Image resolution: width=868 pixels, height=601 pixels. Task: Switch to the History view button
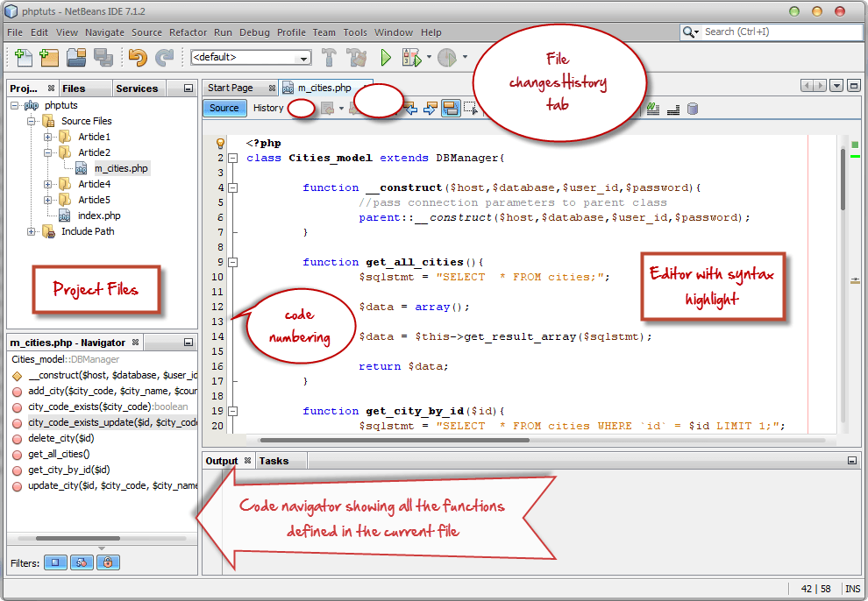pos(268,108)
